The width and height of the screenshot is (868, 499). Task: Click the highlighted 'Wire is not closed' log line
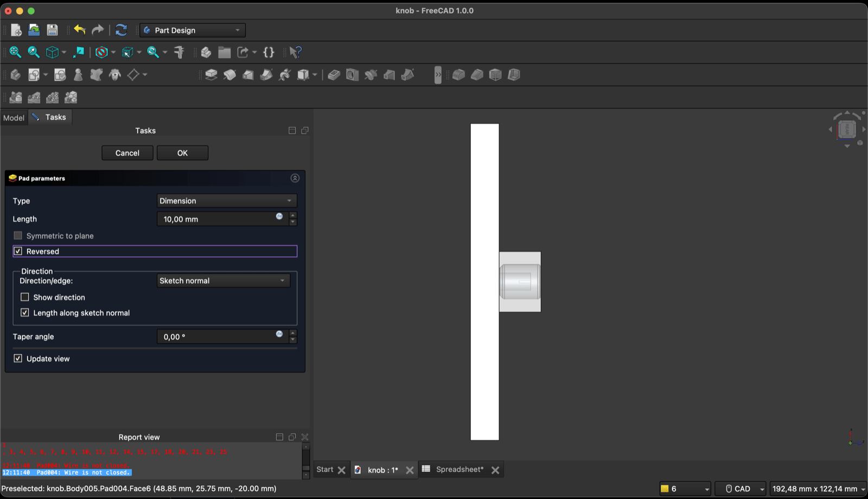67,472
